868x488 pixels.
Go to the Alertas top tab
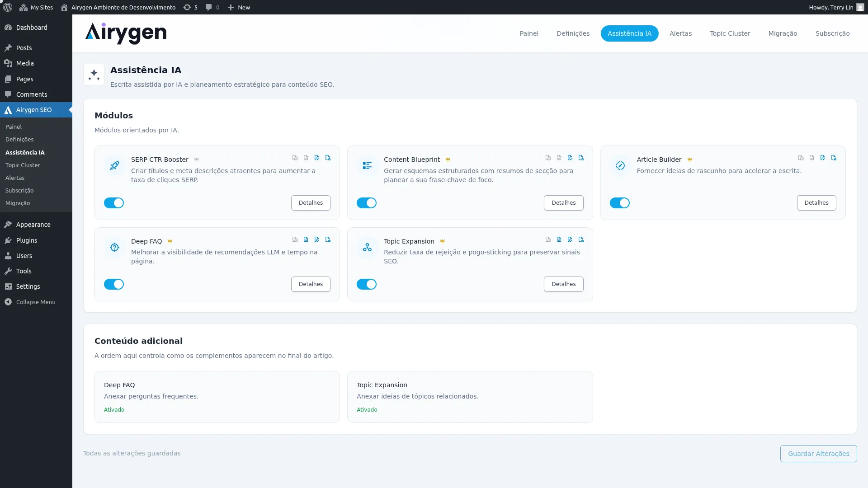pyautogui.click(x=681, y=33)
